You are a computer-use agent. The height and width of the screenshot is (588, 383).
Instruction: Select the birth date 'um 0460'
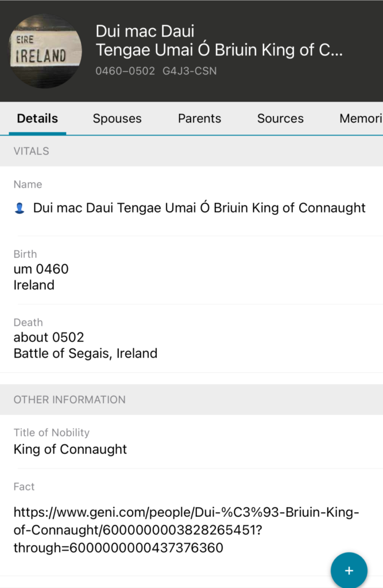41,269
